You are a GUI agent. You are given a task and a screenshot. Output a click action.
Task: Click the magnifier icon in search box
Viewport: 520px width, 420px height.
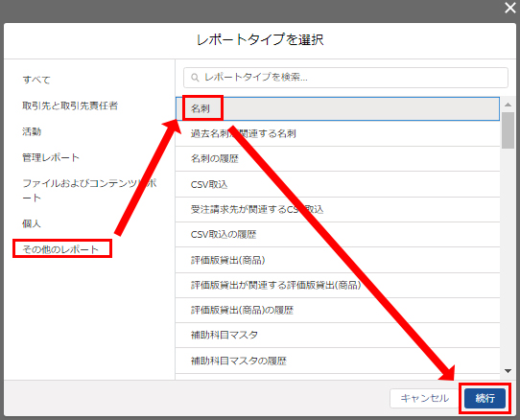[195, 78]
